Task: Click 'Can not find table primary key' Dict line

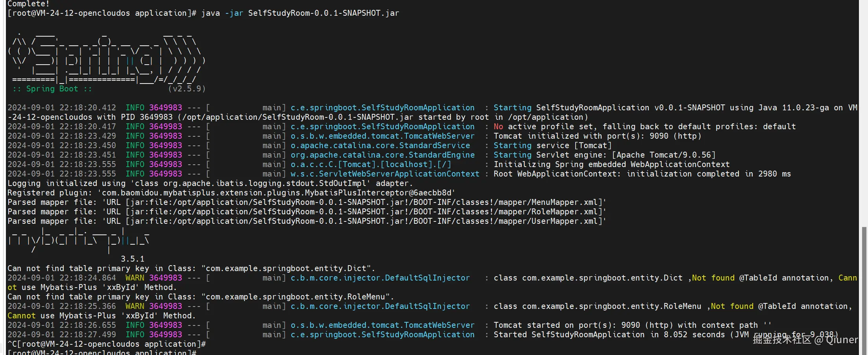Action: (x=191, y=268)
